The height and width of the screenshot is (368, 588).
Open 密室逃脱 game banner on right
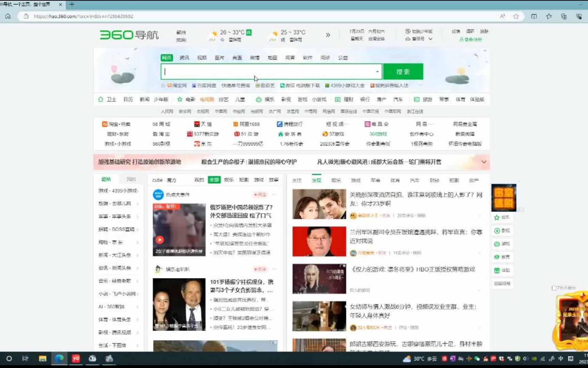504,198
